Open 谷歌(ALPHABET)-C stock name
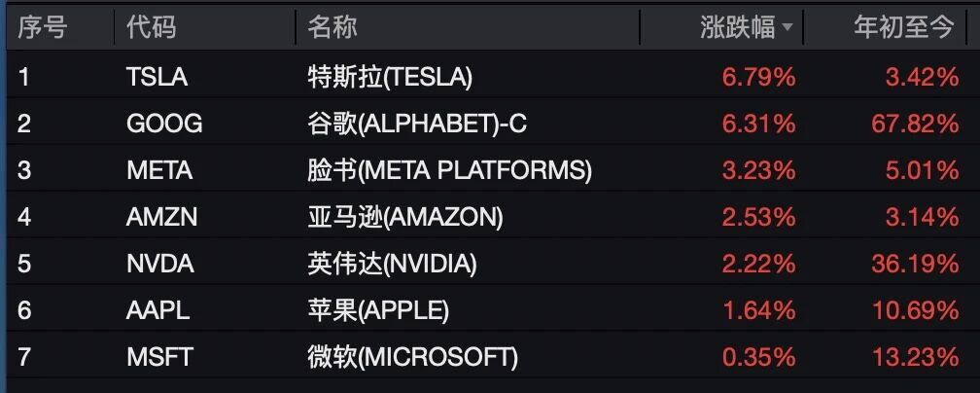Viewport: 980px width, 393px height. tap(417, 124)
